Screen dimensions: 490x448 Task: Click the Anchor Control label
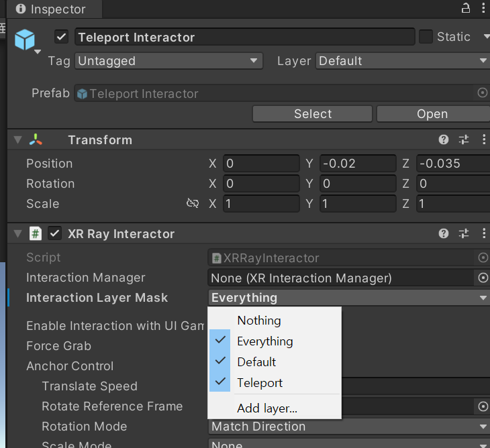[x=70, y=366]
